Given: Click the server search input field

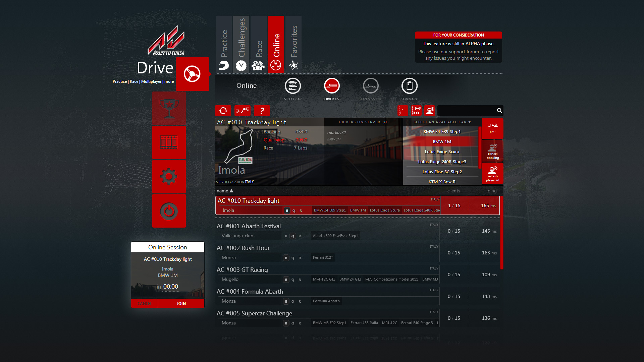Looking at the screenshot, I should pyautogui.click(x=466, y=111).
